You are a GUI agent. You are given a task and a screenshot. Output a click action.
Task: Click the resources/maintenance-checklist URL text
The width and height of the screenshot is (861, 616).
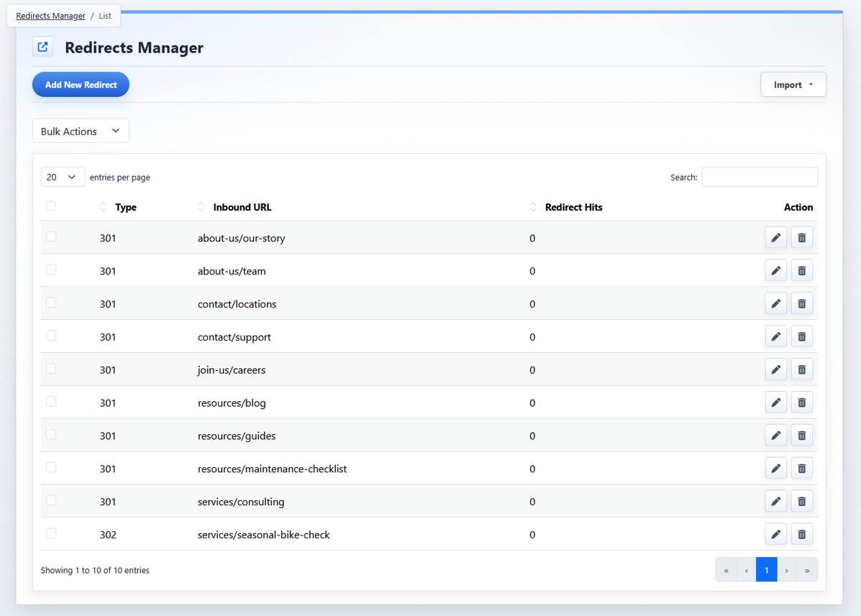(x=273, y=469)
